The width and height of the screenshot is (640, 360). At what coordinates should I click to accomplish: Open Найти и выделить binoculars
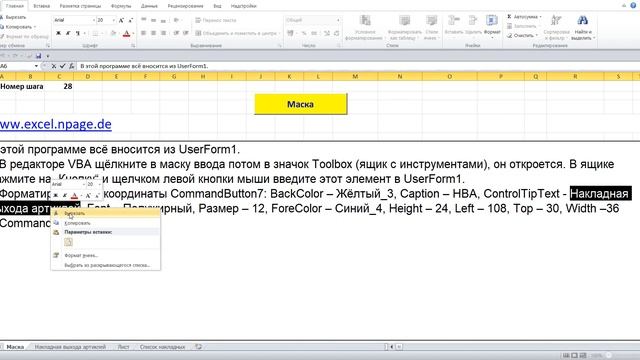[583, 28]
